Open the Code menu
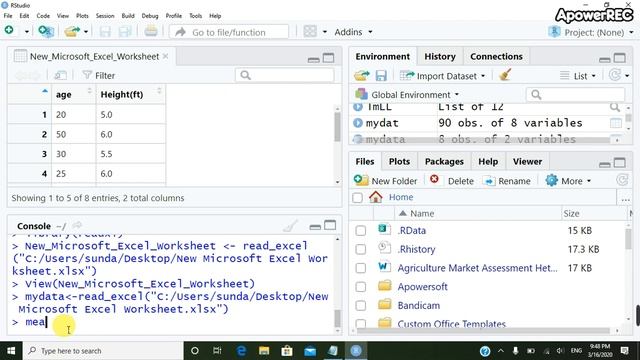 43,16
